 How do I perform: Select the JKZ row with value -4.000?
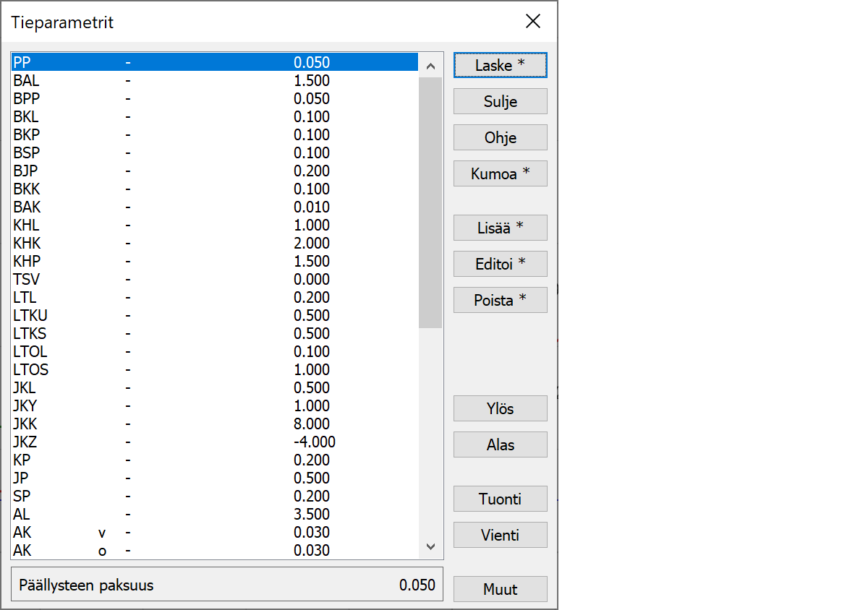[x=214, y=442]
